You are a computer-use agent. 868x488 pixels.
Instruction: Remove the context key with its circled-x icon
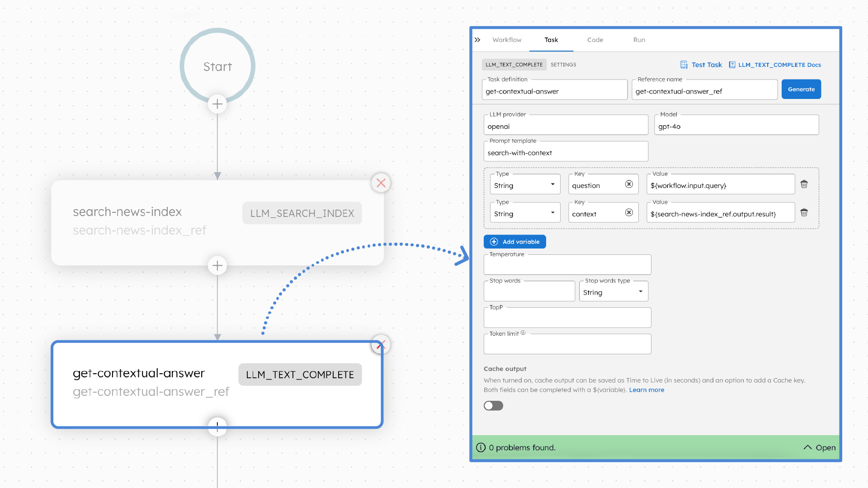(629, 212)
